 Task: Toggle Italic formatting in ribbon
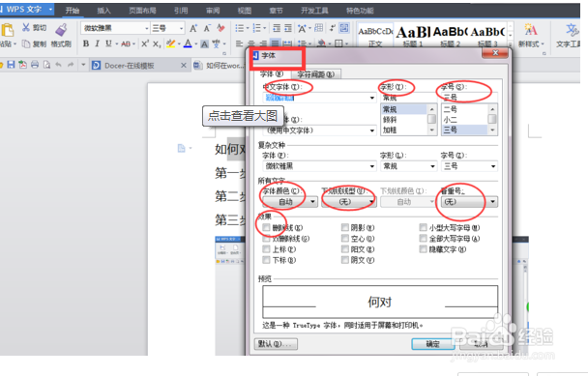pyautogui.click(x=97, y=43)
